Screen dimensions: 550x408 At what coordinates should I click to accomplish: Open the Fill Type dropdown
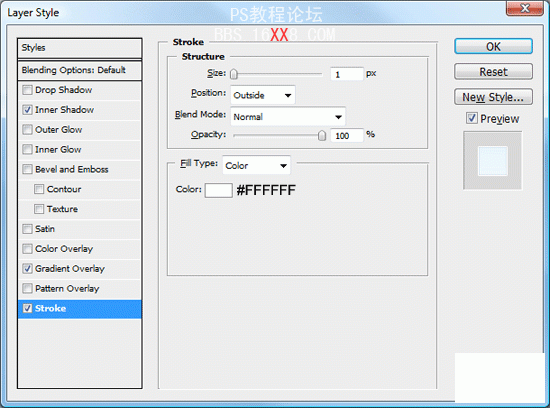pyautogui.click(x=256, y=165)
